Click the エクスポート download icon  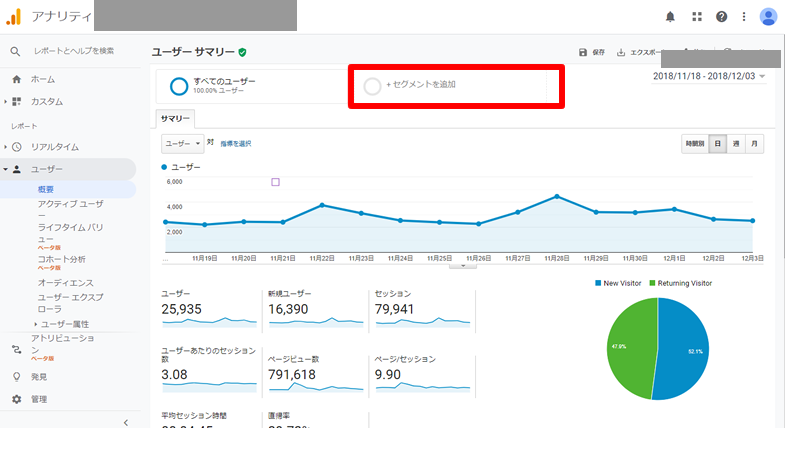pyautogui.click(x=621, y=52)
